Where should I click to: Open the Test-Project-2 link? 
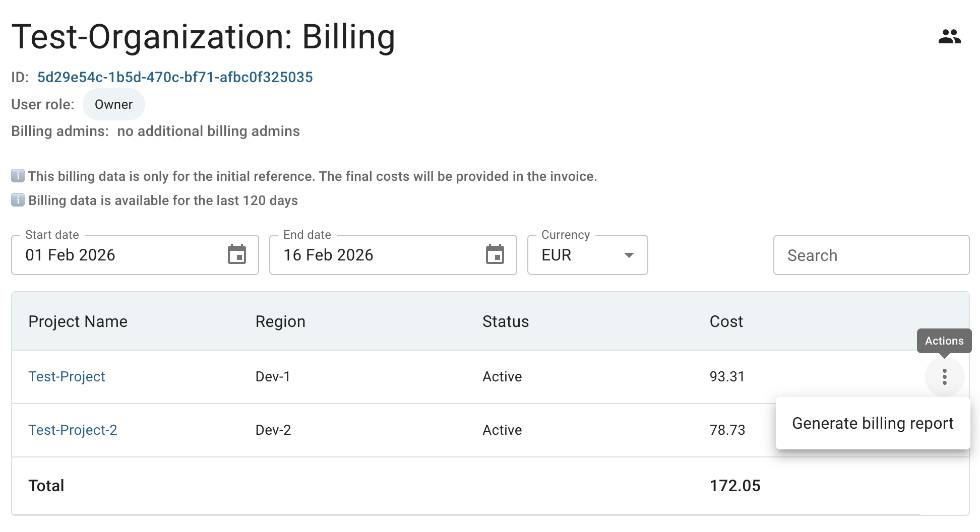[73, 430]
